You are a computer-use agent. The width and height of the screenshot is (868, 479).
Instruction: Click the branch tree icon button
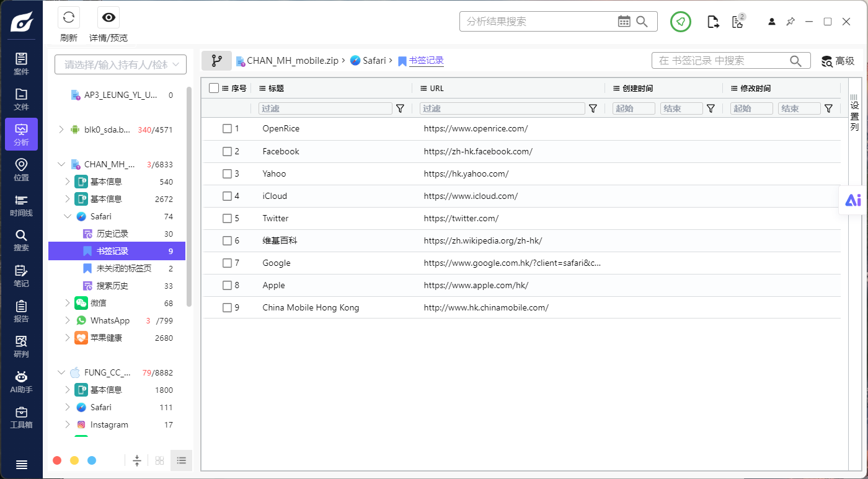click(216, 61)
